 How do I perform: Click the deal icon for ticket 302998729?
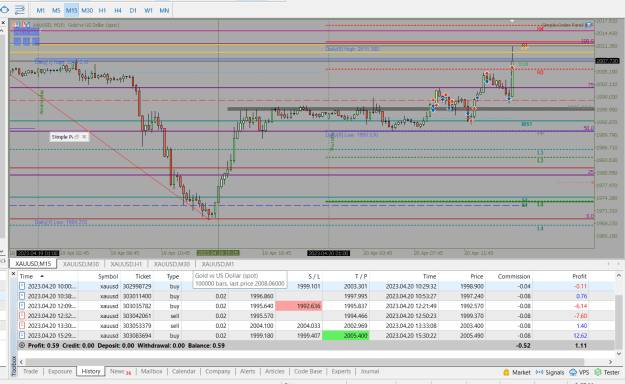tap(22, 286)
